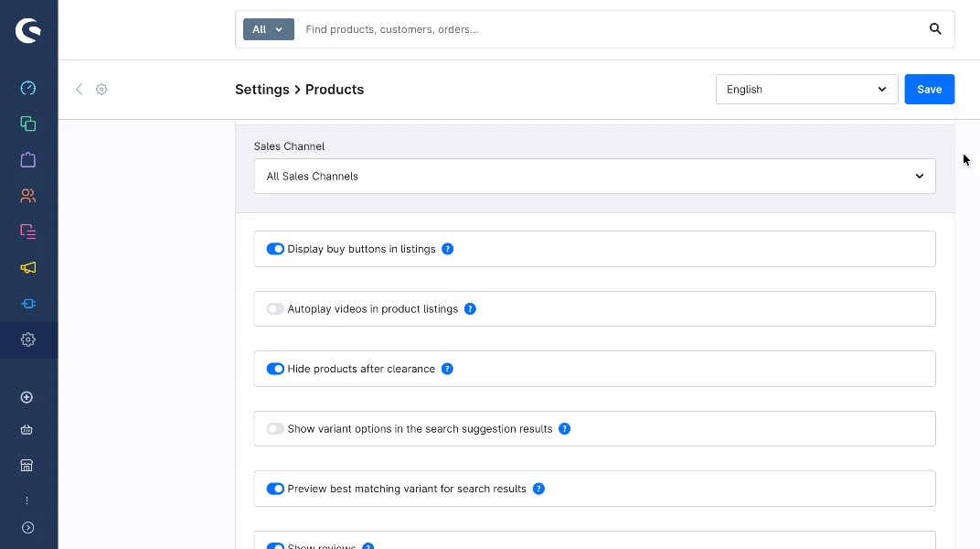
Task: Focus the Find products, customers, orders field
Action: coord(610,29)
